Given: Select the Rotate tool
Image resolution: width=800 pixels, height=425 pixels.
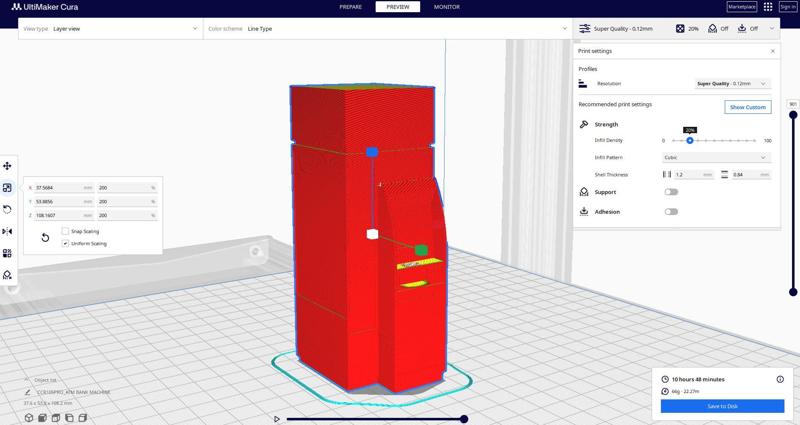Looking at the screenshot, I should pyautogui.click(x=7, y=210).
